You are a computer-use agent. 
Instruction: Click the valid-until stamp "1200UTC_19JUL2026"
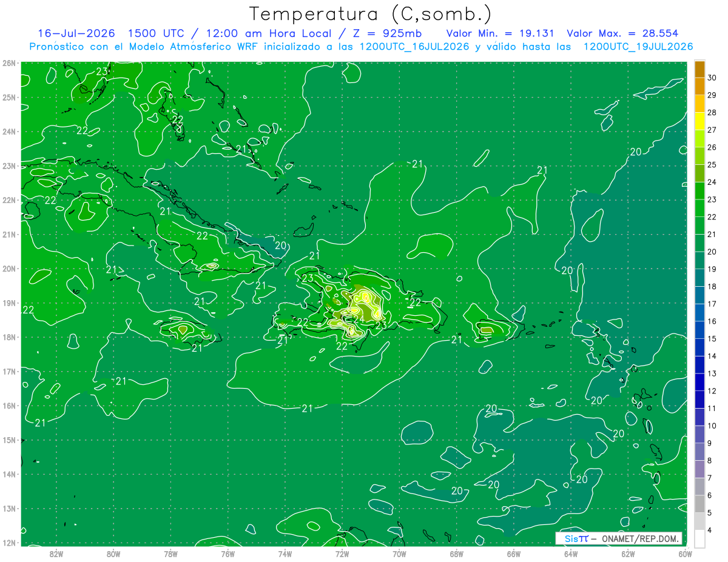click(x=638, y=47)
